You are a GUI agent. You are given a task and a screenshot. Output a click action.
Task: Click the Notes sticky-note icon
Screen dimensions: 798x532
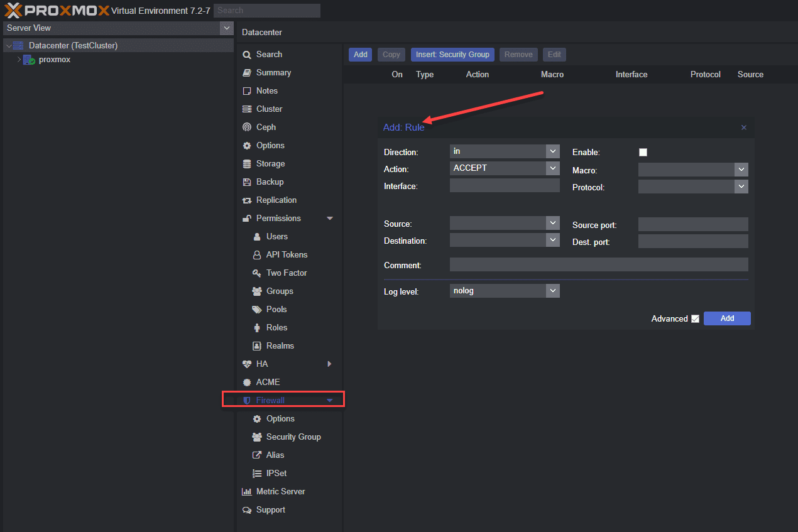(247, 91)
